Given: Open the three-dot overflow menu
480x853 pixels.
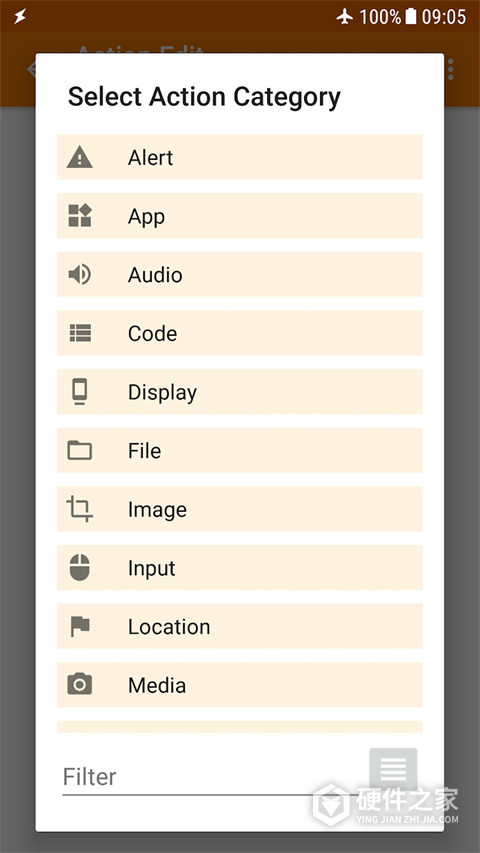Looking at the screenshot, I should (x=451, y=69).
